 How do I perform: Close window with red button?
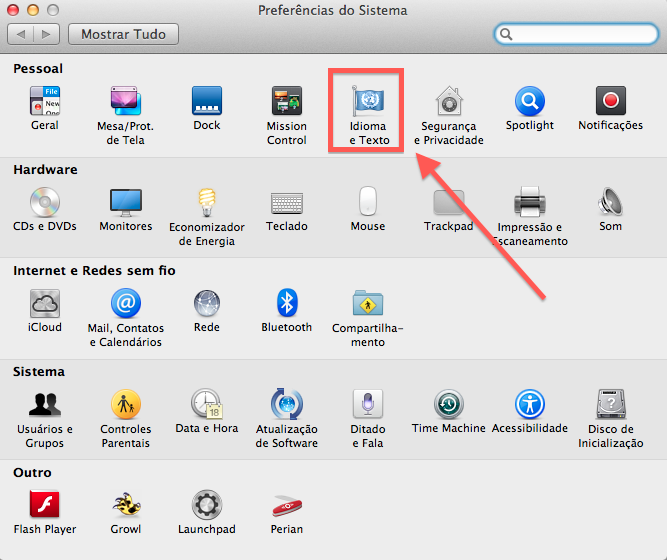pyautogui.click(x=13, y=10)
